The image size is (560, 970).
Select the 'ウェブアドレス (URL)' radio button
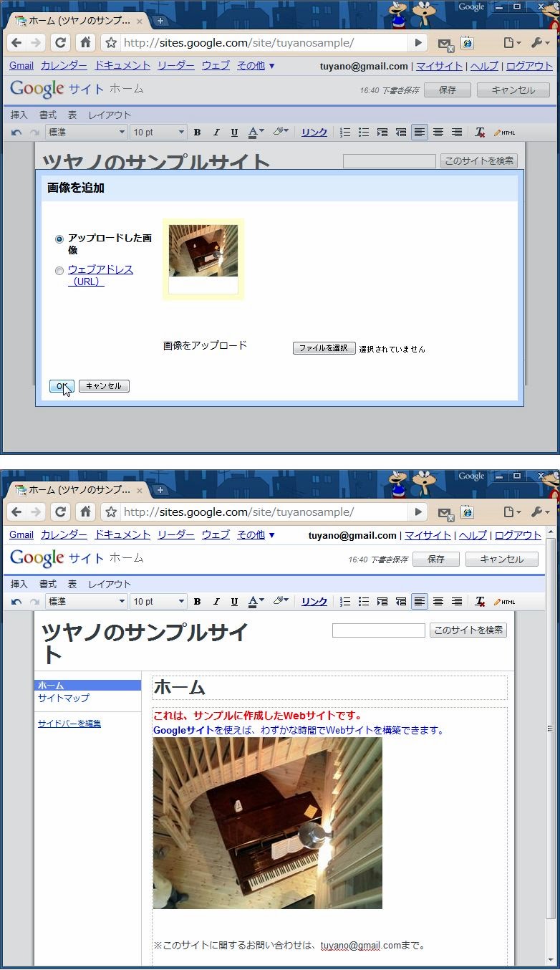pos(59,271)
